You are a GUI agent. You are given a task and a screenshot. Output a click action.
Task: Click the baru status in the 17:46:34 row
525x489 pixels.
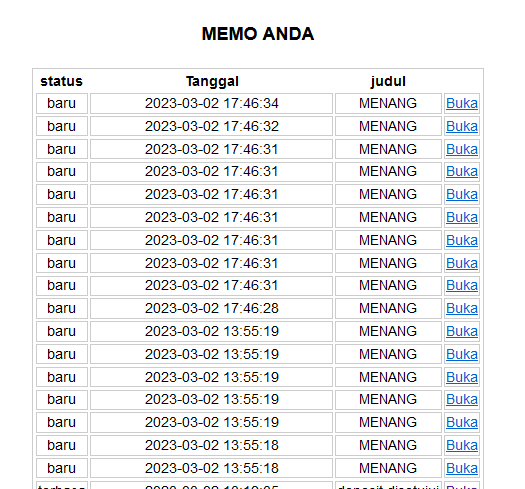(62, 103)
